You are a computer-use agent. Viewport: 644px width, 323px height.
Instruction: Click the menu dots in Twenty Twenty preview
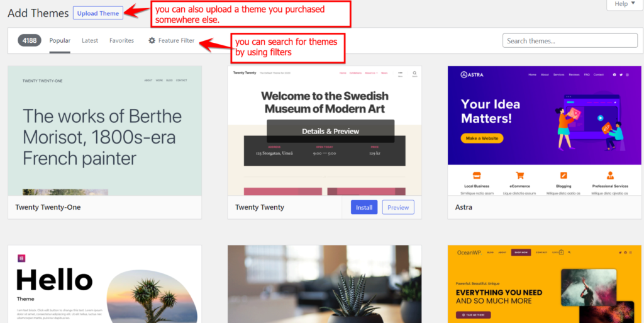(400, 73)
